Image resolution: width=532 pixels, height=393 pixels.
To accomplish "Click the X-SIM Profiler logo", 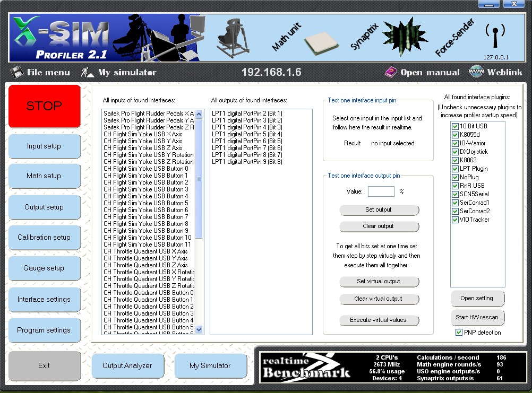I will [x=60, y=37].
